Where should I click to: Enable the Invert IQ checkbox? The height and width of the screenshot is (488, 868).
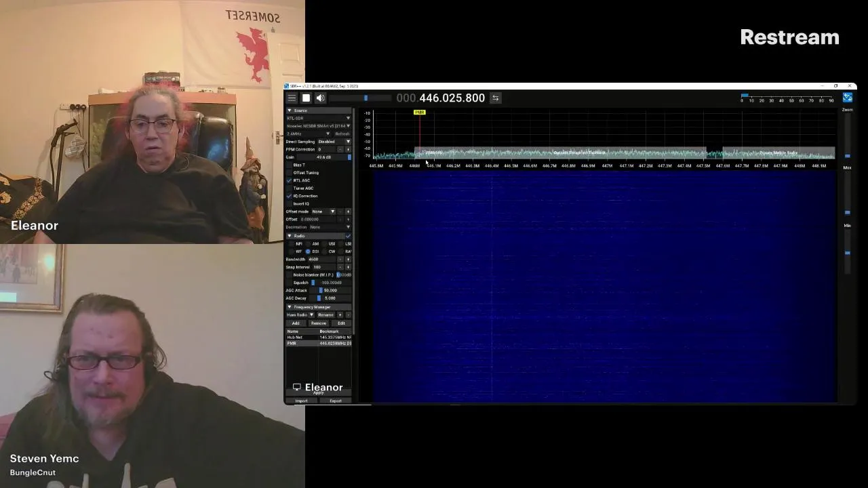pyautogui.click(x=289, y=204)
